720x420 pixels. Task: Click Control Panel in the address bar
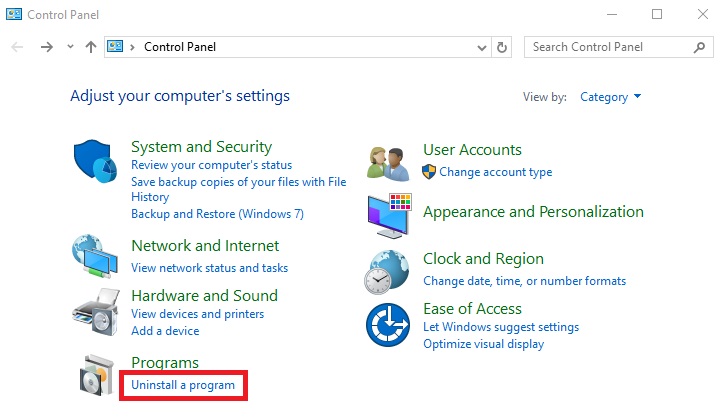click(180, 47)
